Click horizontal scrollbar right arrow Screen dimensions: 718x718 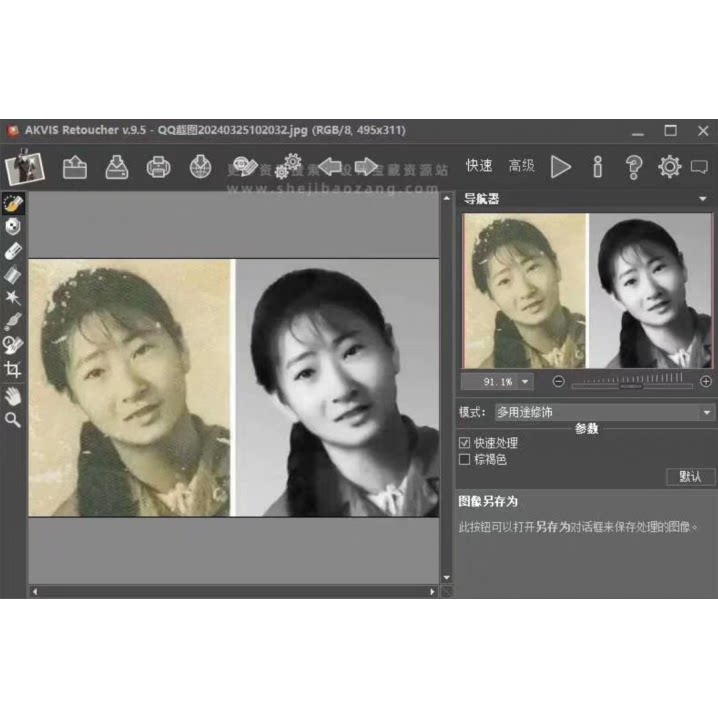point(432,592)
